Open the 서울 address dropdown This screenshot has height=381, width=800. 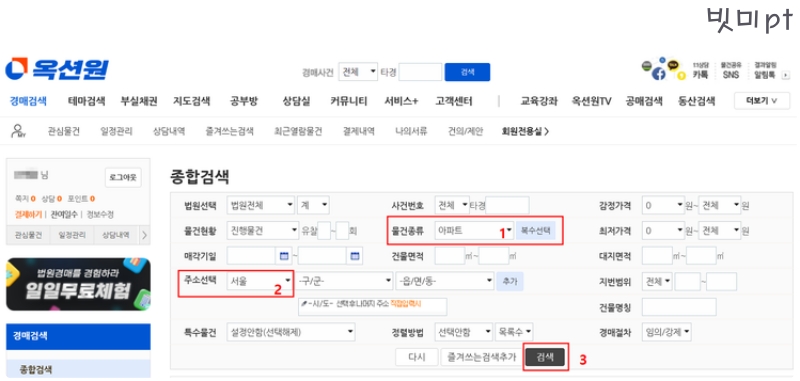260,281
